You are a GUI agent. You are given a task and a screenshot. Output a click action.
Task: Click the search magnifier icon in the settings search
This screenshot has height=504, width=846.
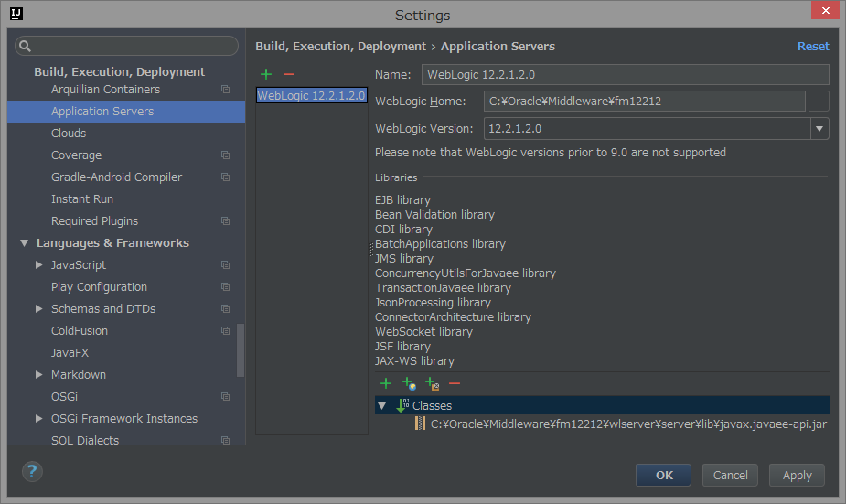(25, 46)
